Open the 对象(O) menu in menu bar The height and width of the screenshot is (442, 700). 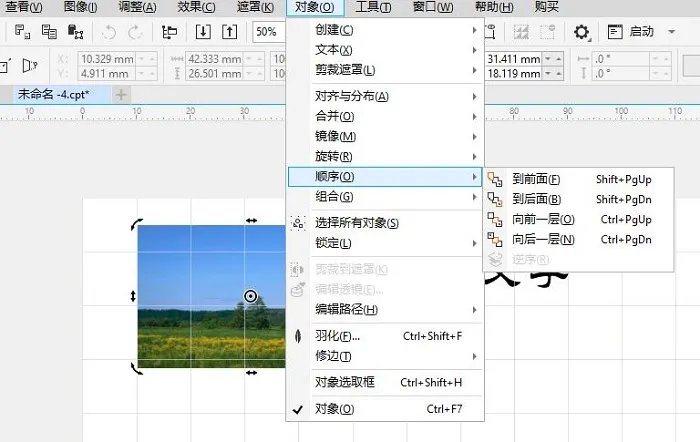[x=315, y=7]
